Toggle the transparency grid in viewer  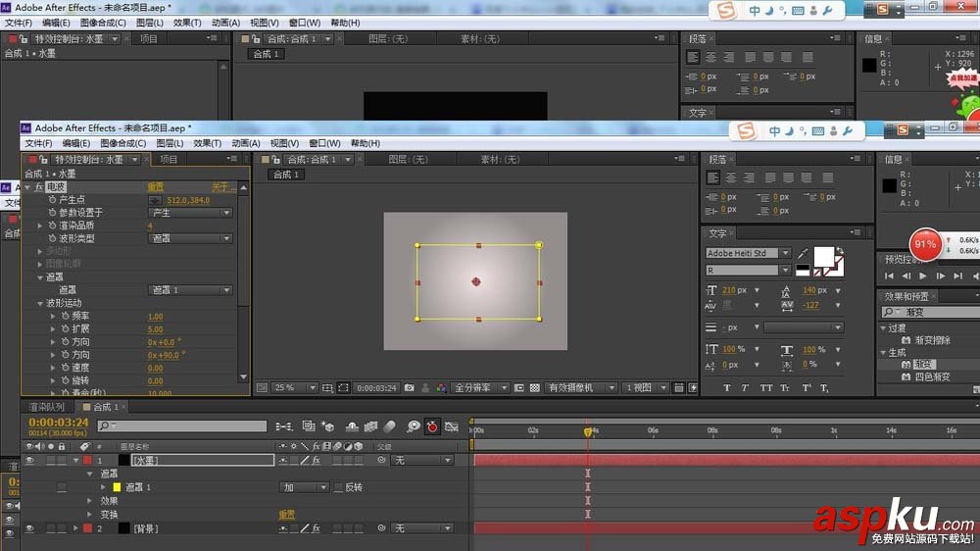(533, 388)
